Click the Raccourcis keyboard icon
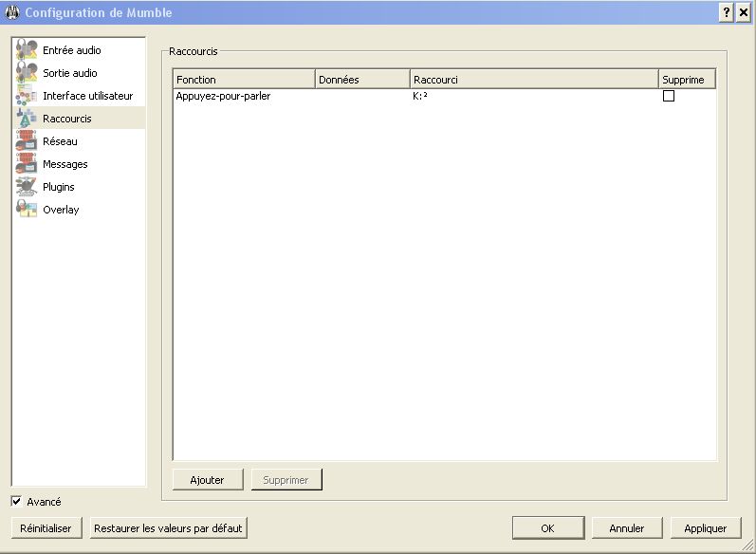756x554 pixels. [x=27, y=118]
